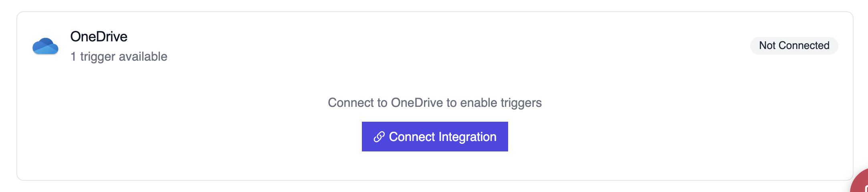Click the link symbol left of Connect Integration

(379, 137)
